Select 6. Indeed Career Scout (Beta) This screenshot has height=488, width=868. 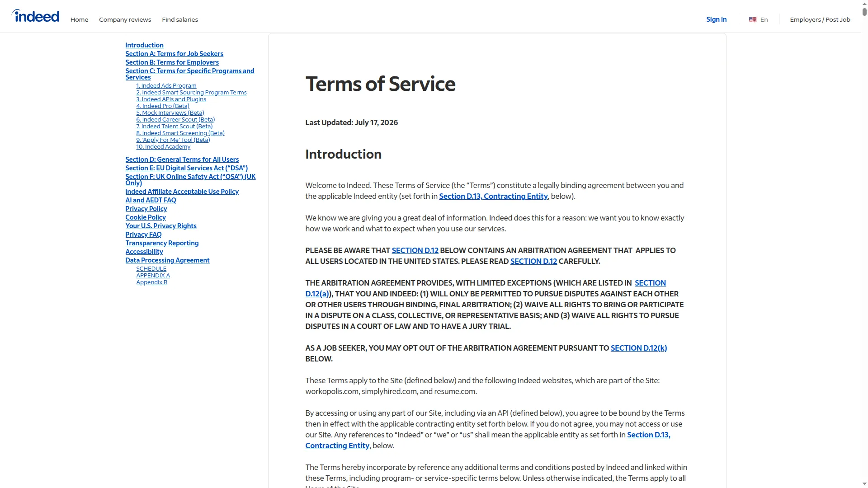(x=175, y=120)
